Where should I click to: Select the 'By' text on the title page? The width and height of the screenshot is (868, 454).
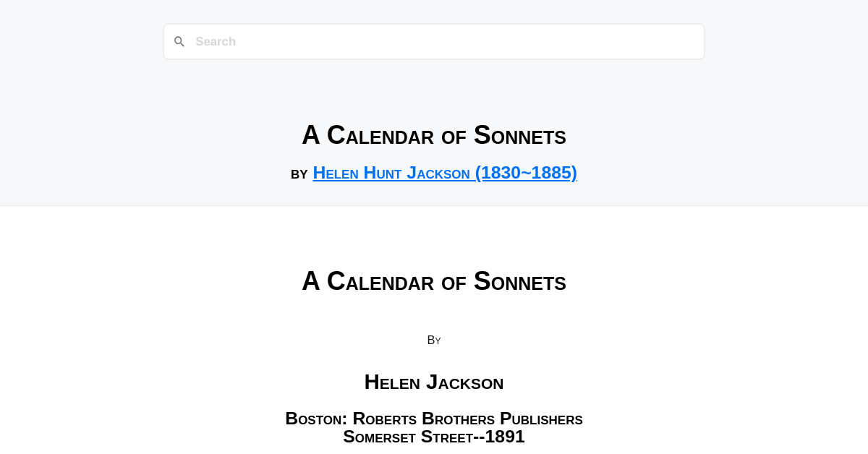point(434,340)
